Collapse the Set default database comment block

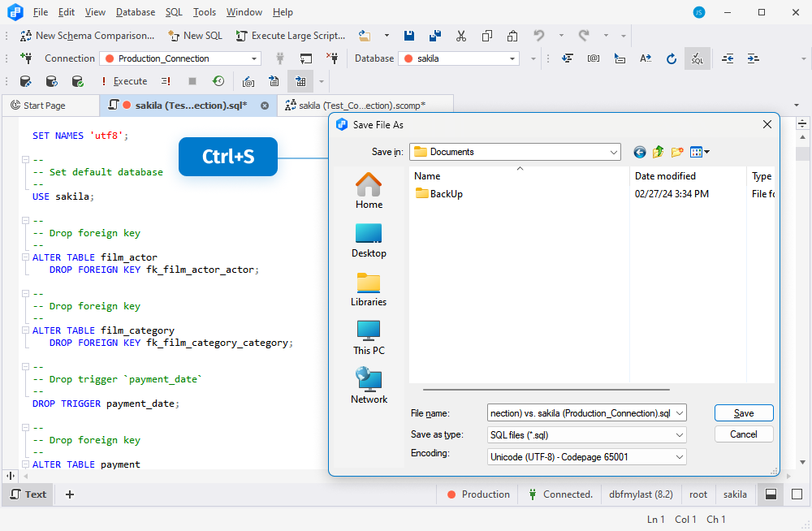point(25,160)
